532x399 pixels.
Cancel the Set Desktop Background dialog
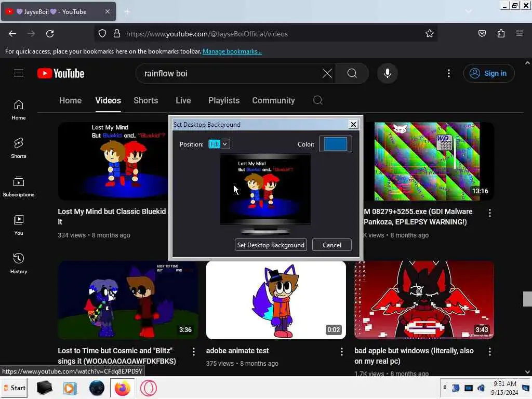[331, 245]
